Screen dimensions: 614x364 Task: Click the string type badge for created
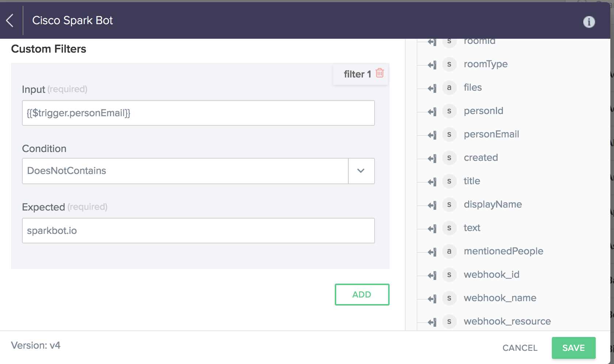coord(449,158)
